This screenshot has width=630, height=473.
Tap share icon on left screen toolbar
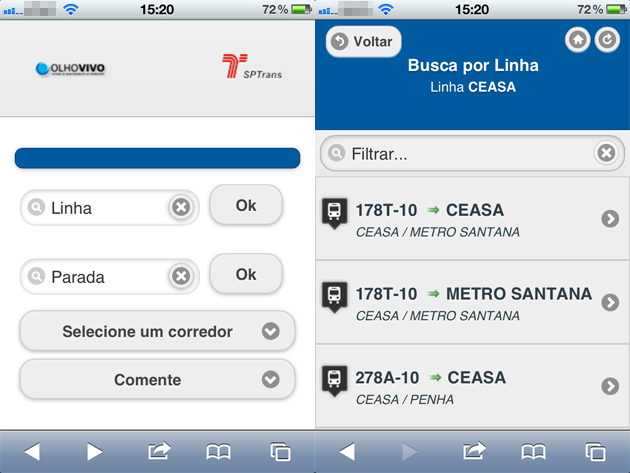pos(159,451)
